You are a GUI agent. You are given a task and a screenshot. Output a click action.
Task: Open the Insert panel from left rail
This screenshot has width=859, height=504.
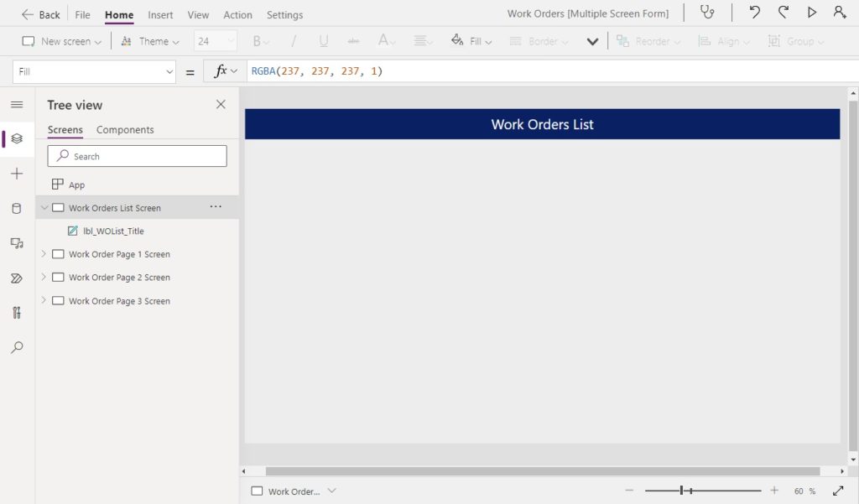pyautogui.click(x=17, y=174)
